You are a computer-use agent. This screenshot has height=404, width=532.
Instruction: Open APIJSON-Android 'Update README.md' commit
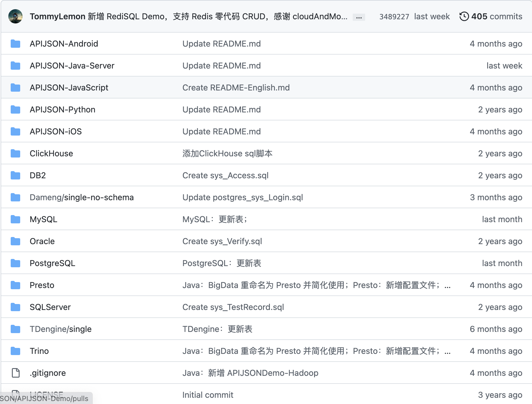click(221, 44)
